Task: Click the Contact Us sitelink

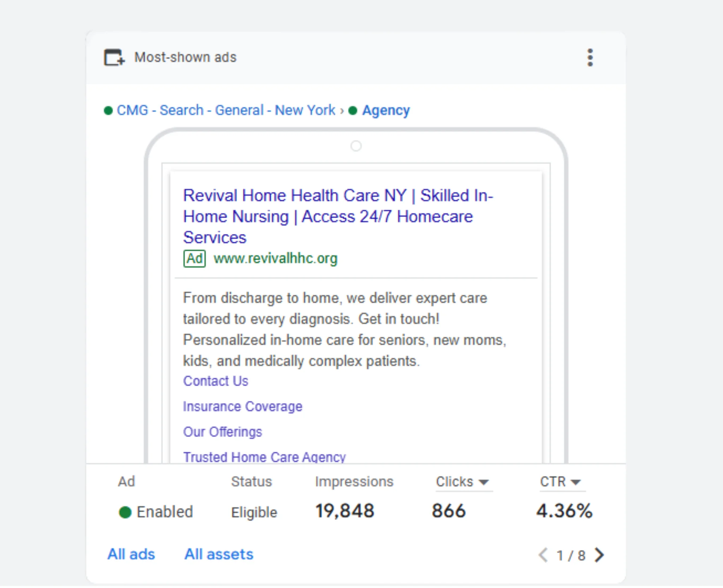Action: pyautogui.click(x=215, y=381)
